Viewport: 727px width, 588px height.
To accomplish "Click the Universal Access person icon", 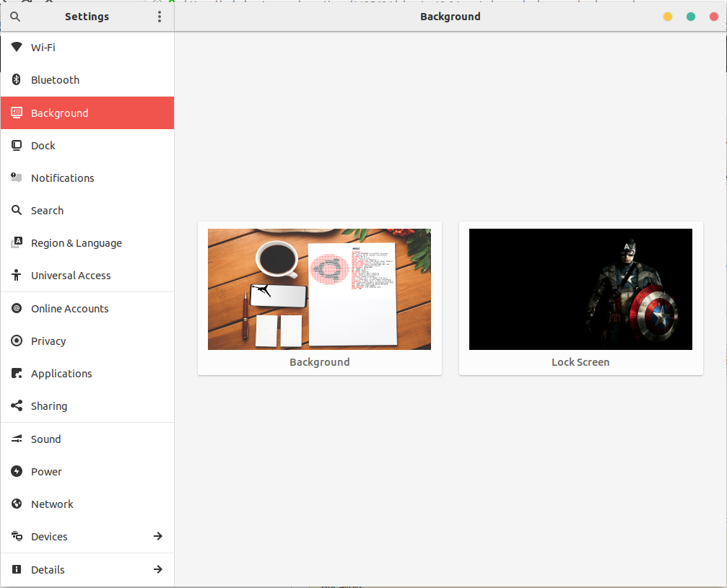I will tap(17, 276).
